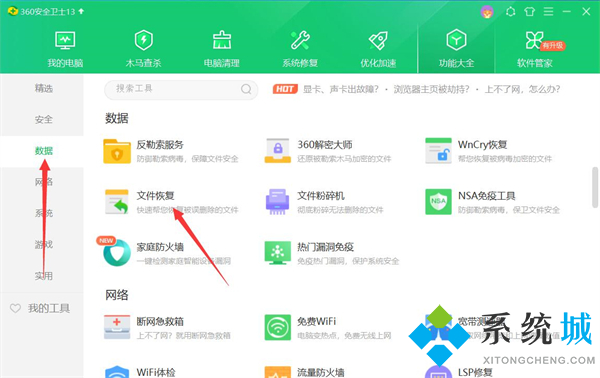Viewport: 600px width, 378px height.
Task: Open 反勒索服务 folder icon
Action: click(117, 151)
